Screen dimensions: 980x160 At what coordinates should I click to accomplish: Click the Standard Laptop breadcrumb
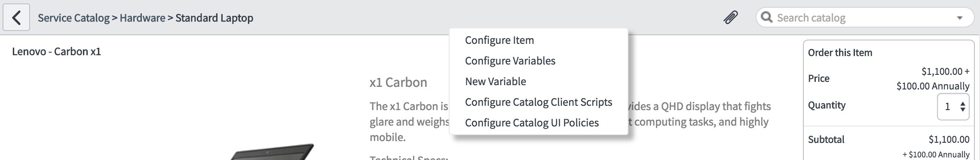[x=214, y=18]
